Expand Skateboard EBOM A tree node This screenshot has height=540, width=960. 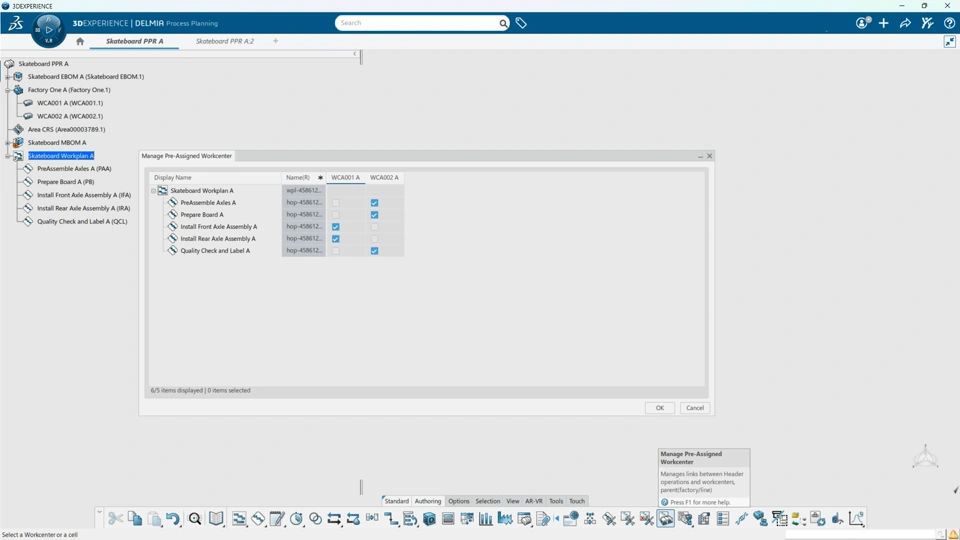pyautogui.click(x=7, y=77)
